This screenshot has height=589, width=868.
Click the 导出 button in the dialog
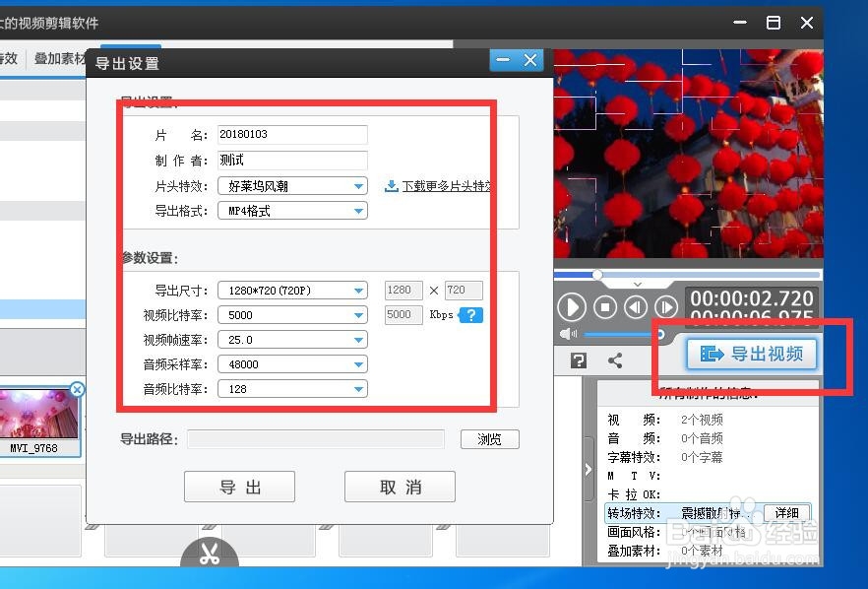coord(239,487)
